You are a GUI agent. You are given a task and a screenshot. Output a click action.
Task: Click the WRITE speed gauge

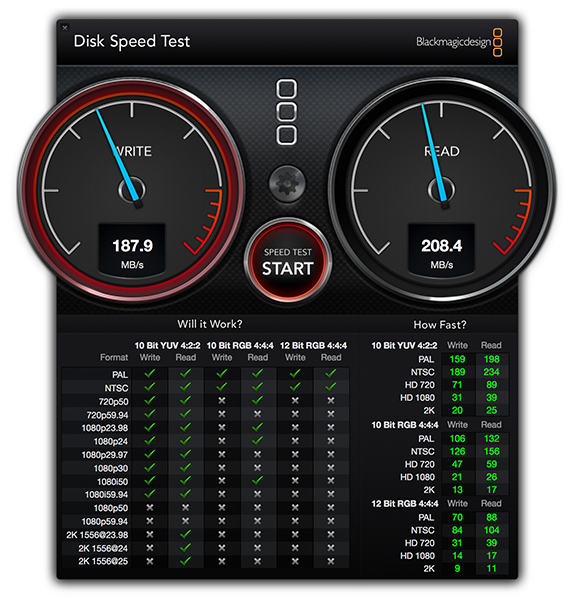132,190
